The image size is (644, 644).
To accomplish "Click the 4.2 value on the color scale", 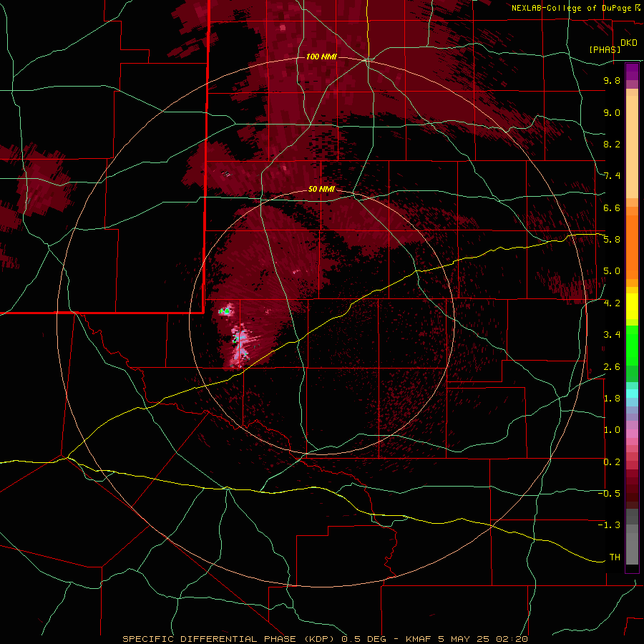I will click(612, 303).
